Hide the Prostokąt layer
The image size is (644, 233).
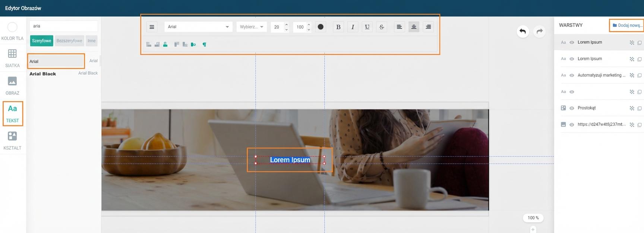(572, 108)
